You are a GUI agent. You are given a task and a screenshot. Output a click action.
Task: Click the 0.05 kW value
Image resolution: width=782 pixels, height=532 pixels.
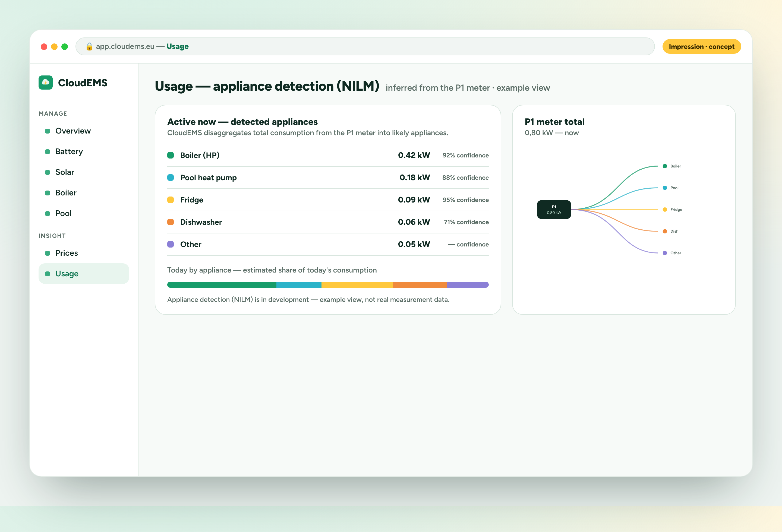tap(414, 244)
